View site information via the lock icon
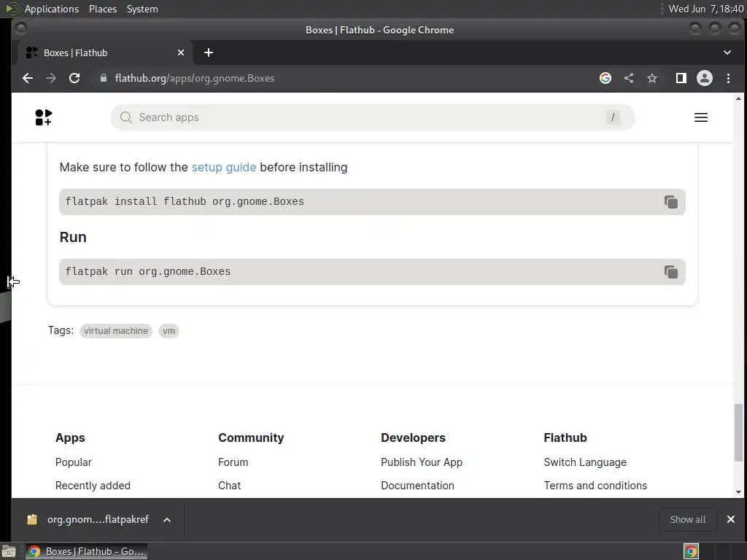This screenshot has height=560, width=747. point(104,78)
